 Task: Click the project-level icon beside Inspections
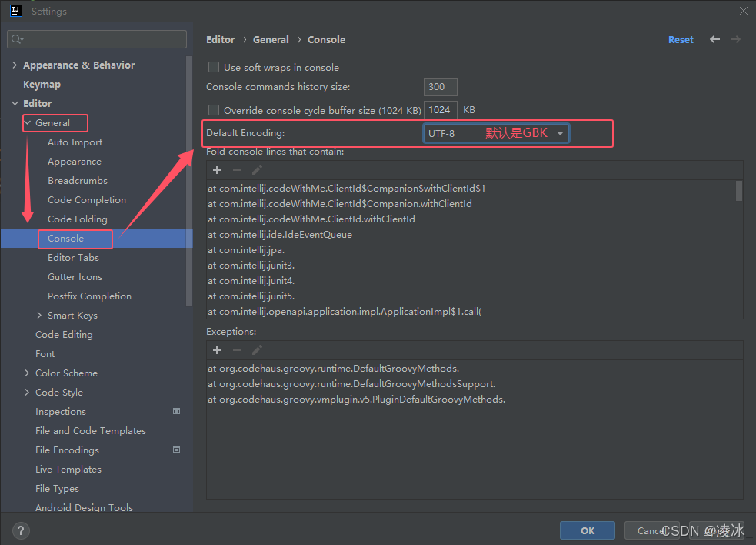click(x=176, y=411)
